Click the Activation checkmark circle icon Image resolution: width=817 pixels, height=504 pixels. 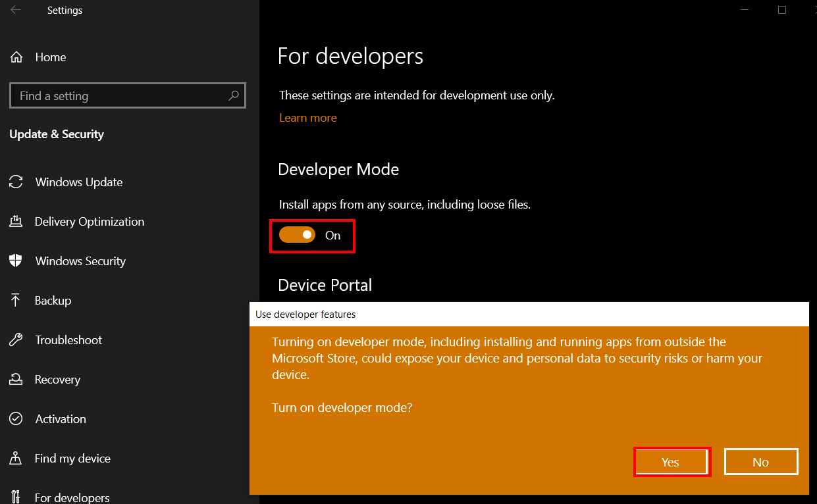pos(16,419)
